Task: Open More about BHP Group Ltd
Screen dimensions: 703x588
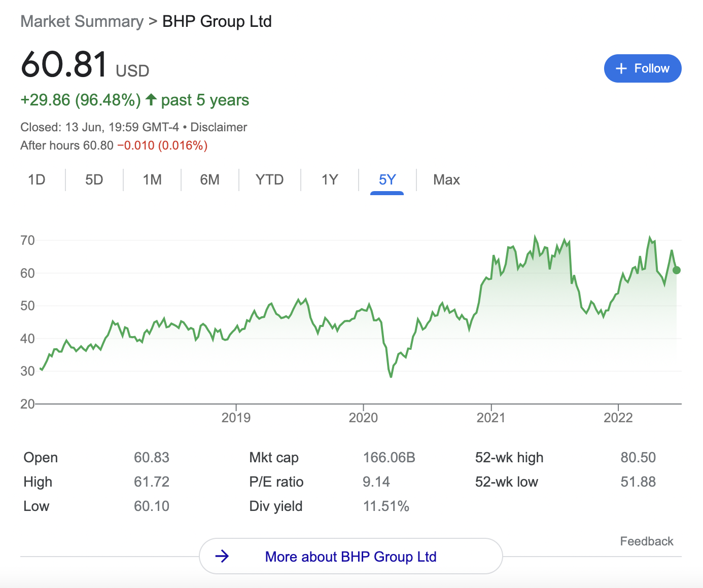Action: [350, 557]
